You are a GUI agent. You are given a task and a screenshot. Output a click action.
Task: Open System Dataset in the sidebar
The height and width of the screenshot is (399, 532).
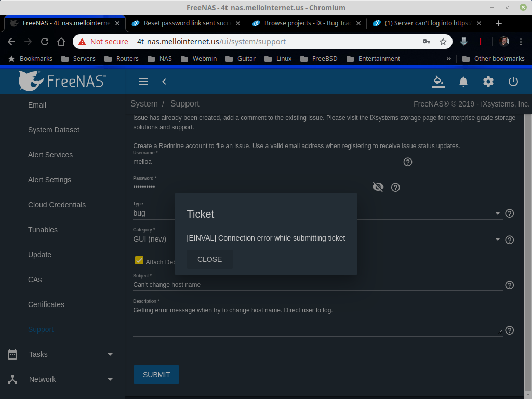pos(54,130)
